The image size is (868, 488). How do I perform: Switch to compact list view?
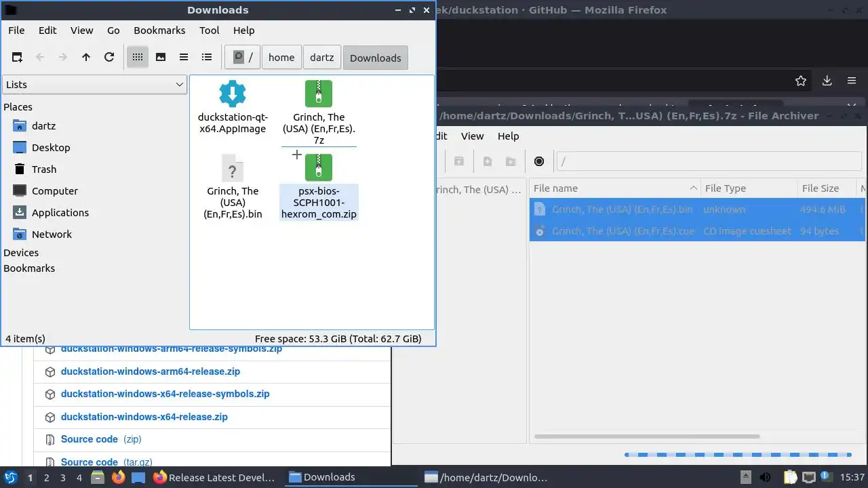tap(184, 58)
